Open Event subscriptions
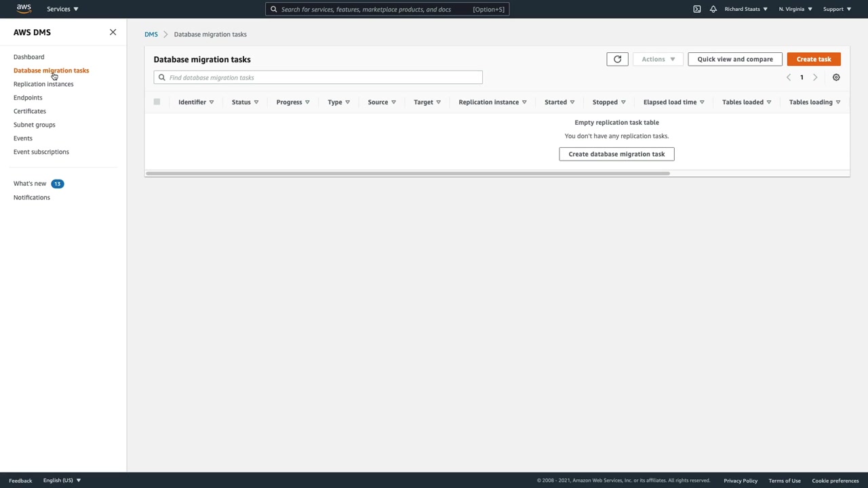The width and height of the screenshot is (868, 488). pos(41,152)
